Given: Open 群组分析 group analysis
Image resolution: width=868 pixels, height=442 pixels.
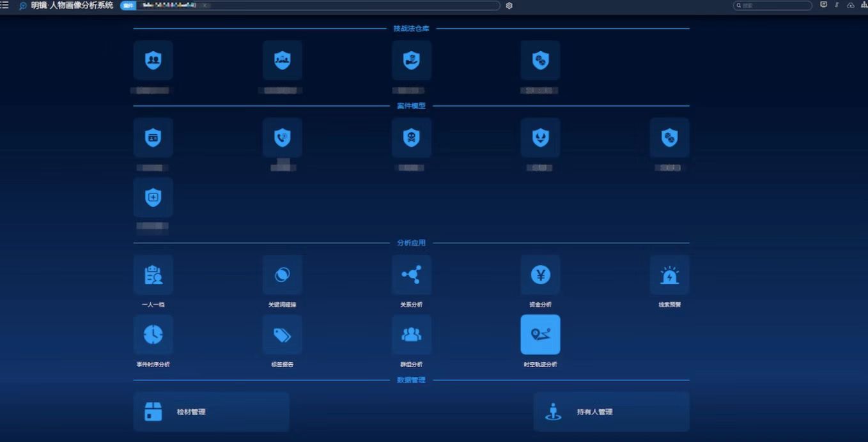Looking at the screenshot, I should tap(411, 335).
